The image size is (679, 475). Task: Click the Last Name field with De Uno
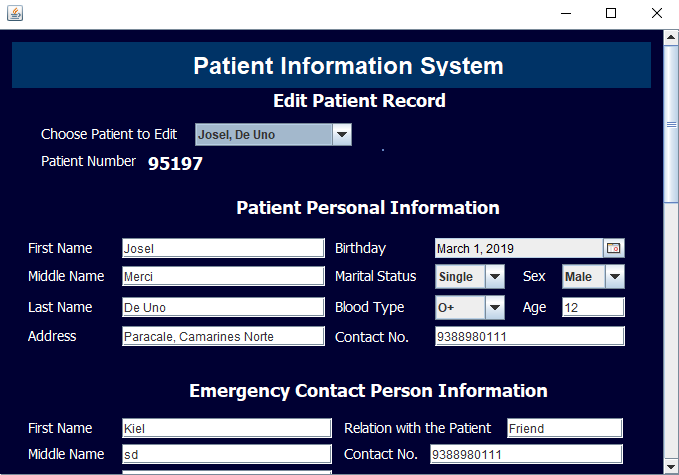pos(223,307)
